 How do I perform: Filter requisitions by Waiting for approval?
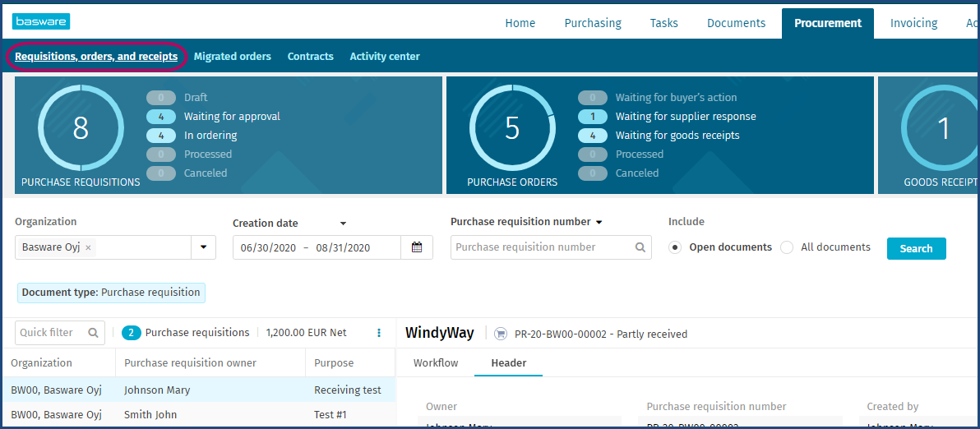[x=214, y=116]
